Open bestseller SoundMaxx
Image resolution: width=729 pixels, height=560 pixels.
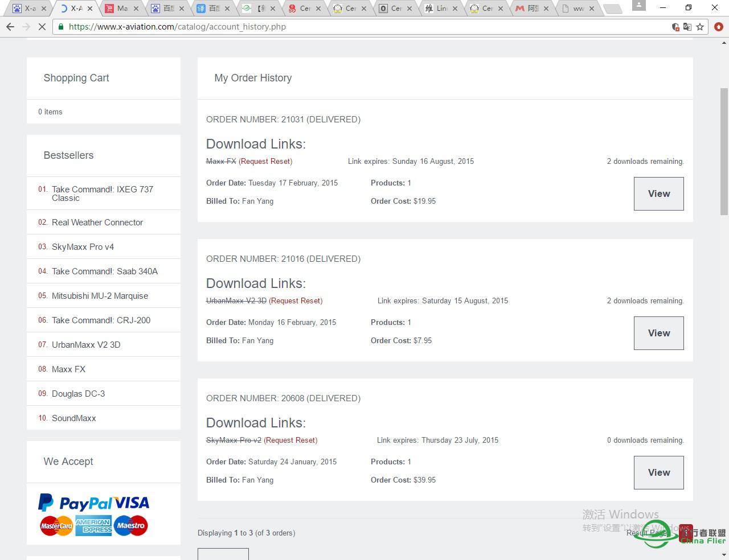point(73,418)
